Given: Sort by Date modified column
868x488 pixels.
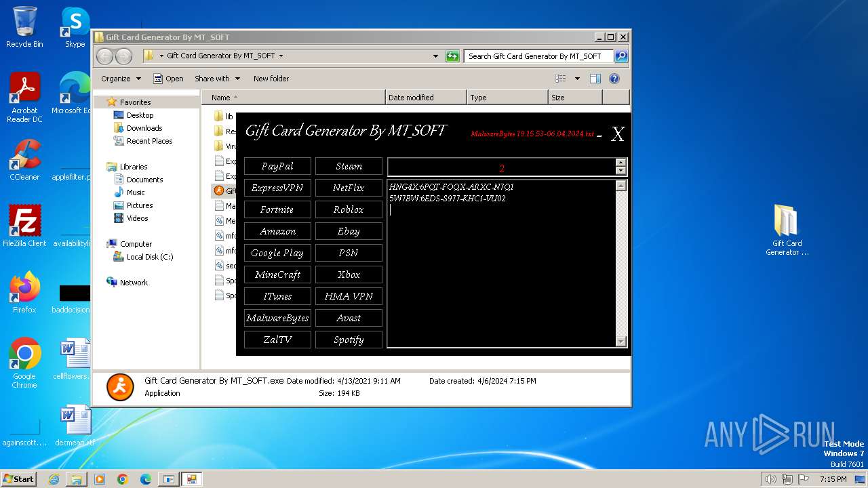Looking at the screenshot, I should [x=426, y=98].
